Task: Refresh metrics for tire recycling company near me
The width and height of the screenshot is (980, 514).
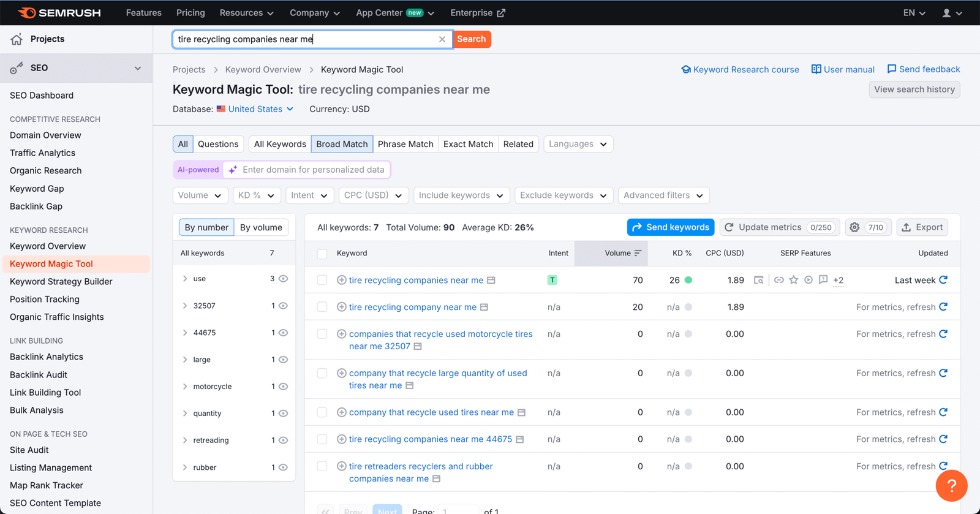Action: [943, 307]
